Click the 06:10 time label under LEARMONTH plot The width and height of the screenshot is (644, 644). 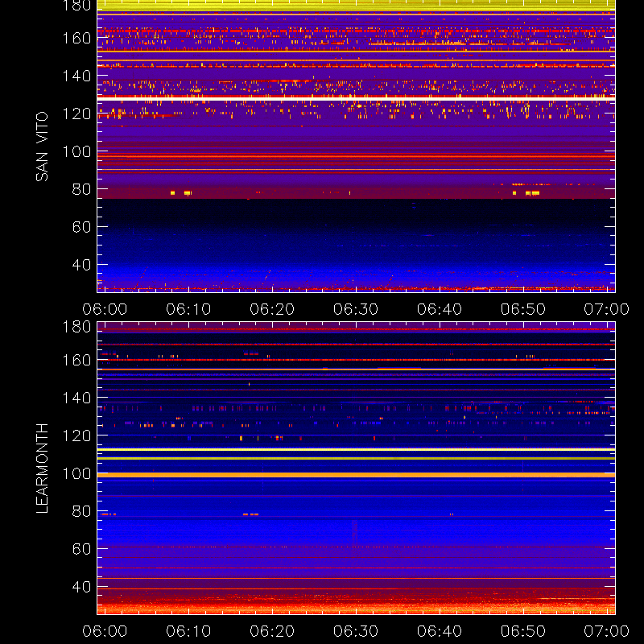[188, 631]
